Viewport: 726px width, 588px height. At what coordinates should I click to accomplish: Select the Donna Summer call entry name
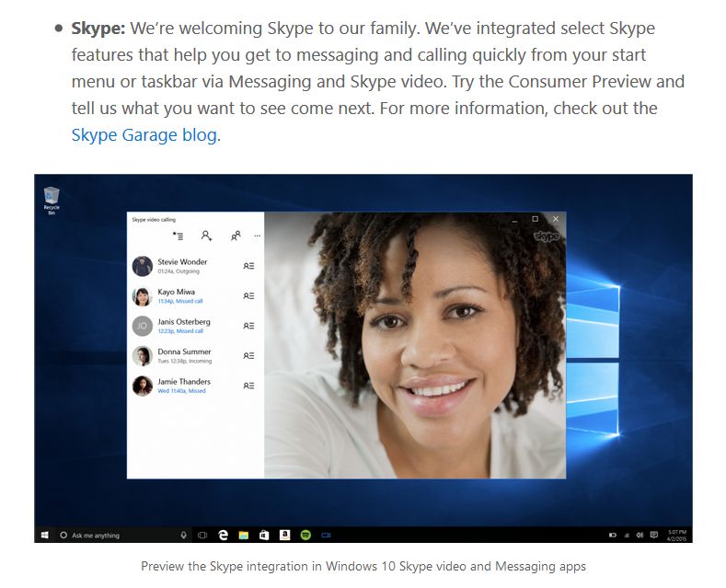(x=184, y=352)
